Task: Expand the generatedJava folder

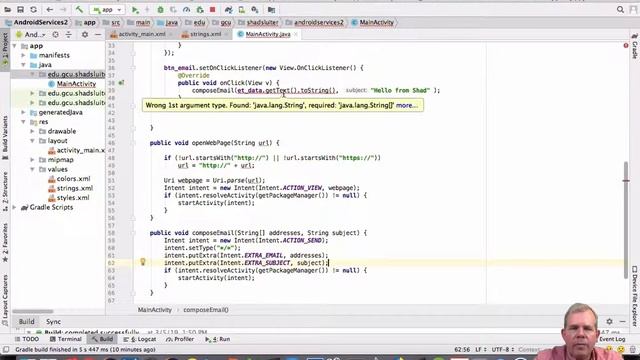Action: [23, 112]
